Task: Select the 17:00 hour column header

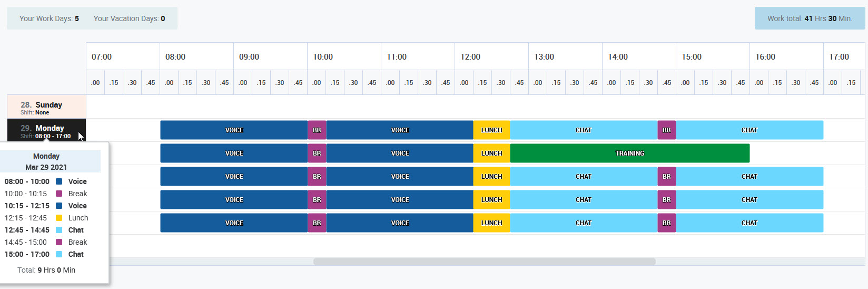Action: (839, 57)
